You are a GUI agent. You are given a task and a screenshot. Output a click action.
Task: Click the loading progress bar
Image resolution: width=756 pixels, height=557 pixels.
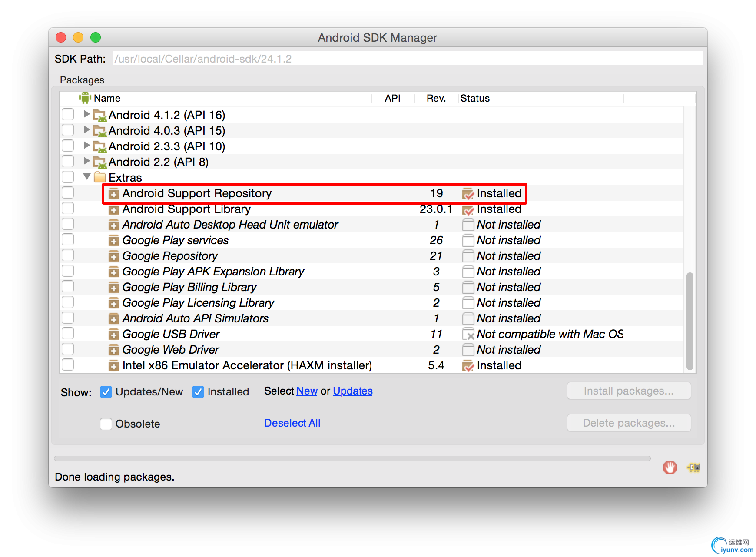point(352,458)
